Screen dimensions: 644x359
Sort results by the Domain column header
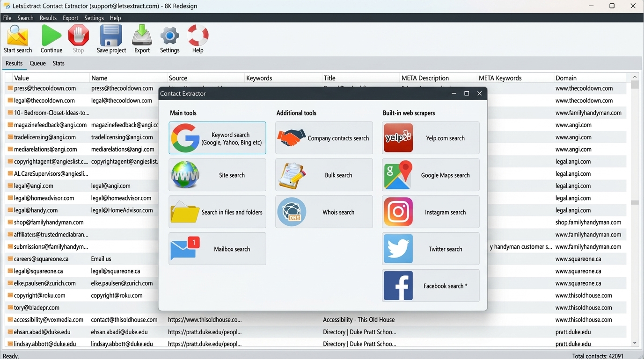pyautogui.click(x=590, y=78)
